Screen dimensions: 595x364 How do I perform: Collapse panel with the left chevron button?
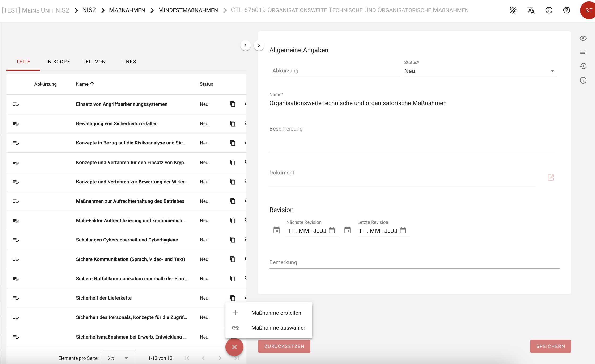[x=245, y=45]
